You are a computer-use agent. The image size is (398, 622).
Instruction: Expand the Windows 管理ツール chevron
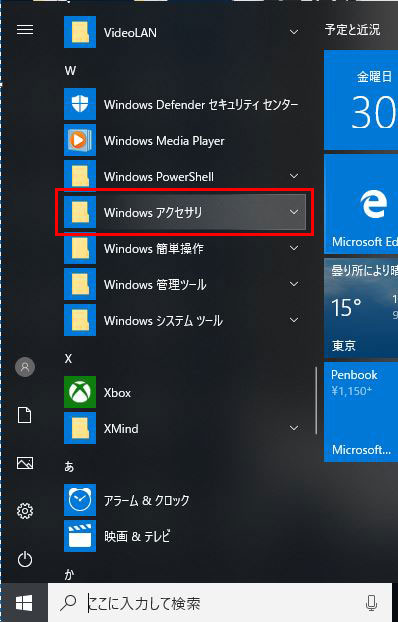click(294, 284)
